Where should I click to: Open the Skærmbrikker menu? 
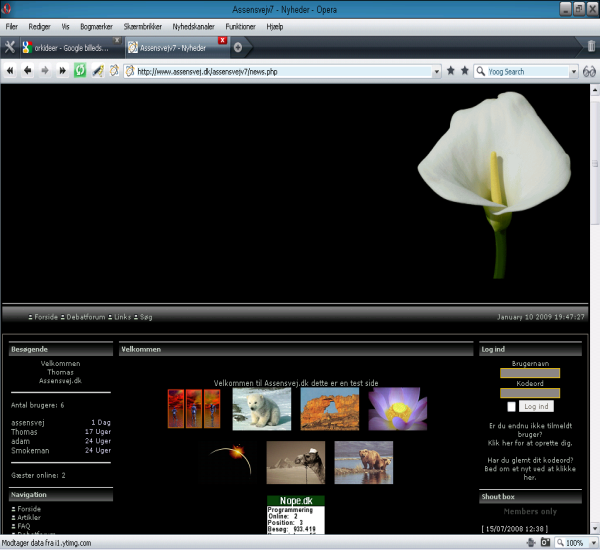coord(143,26)
